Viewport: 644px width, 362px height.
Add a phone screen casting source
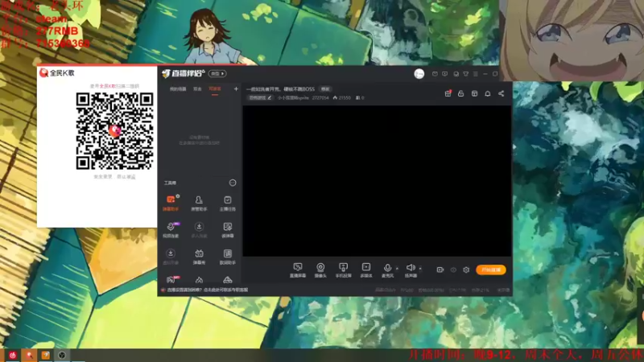344,270
